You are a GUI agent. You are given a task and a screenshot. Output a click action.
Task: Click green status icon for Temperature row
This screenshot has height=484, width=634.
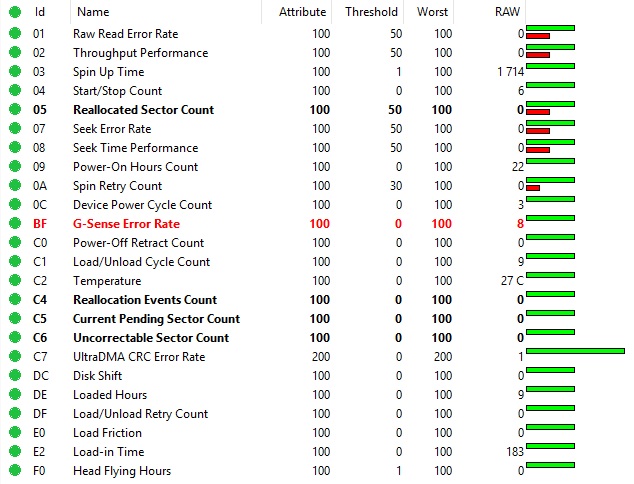pyautogui.click(x=14, y=281)
